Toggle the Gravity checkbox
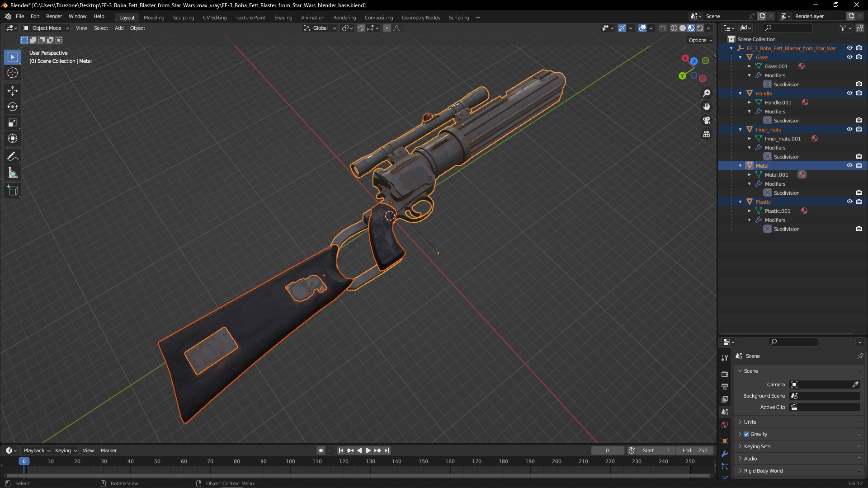 (746, 434)
